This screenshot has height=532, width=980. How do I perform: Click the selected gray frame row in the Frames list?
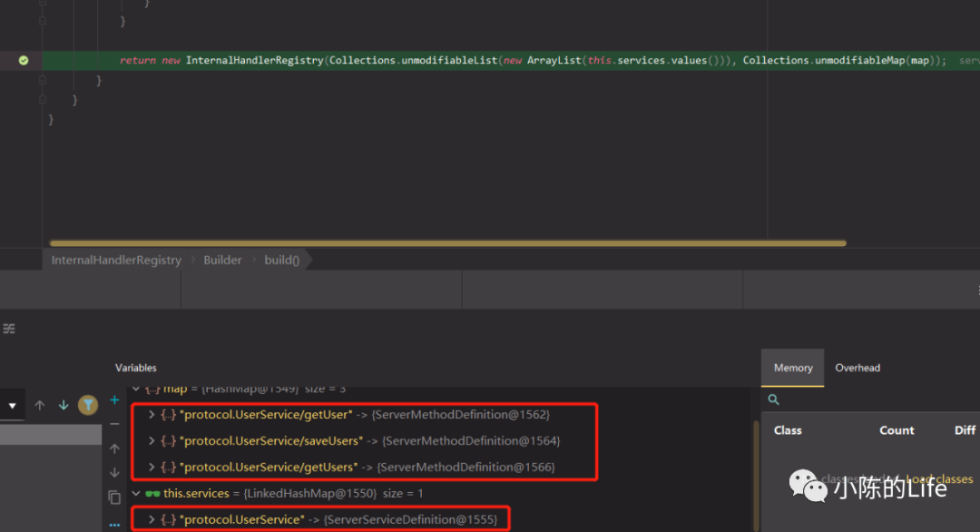[x=51, y=435]
